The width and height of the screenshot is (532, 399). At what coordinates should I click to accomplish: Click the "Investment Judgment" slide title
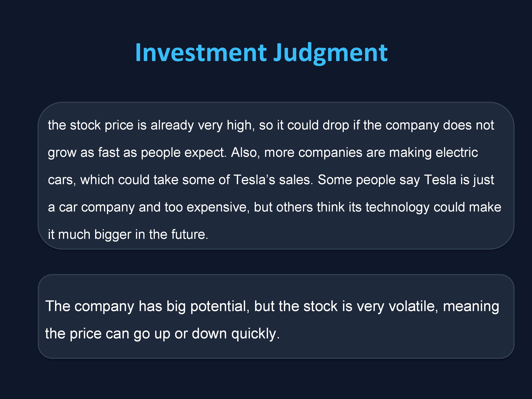[x=261, y=52]
